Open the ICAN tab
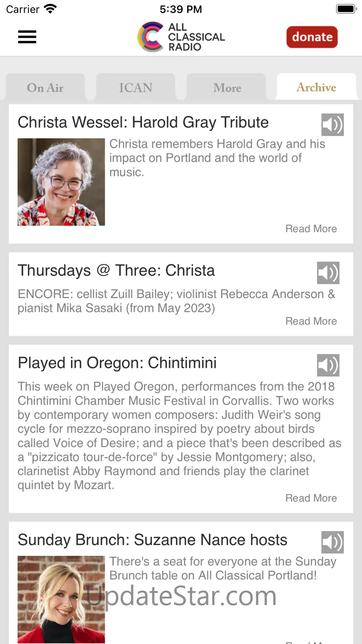The width and height of the screenshot is (362, 644). [x=136, y=88]
